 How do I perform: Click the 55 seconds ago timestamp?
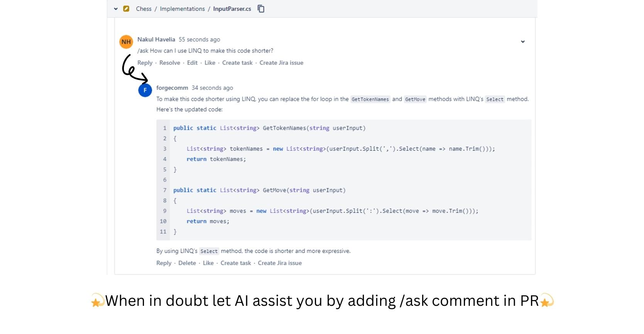point(199,39)
